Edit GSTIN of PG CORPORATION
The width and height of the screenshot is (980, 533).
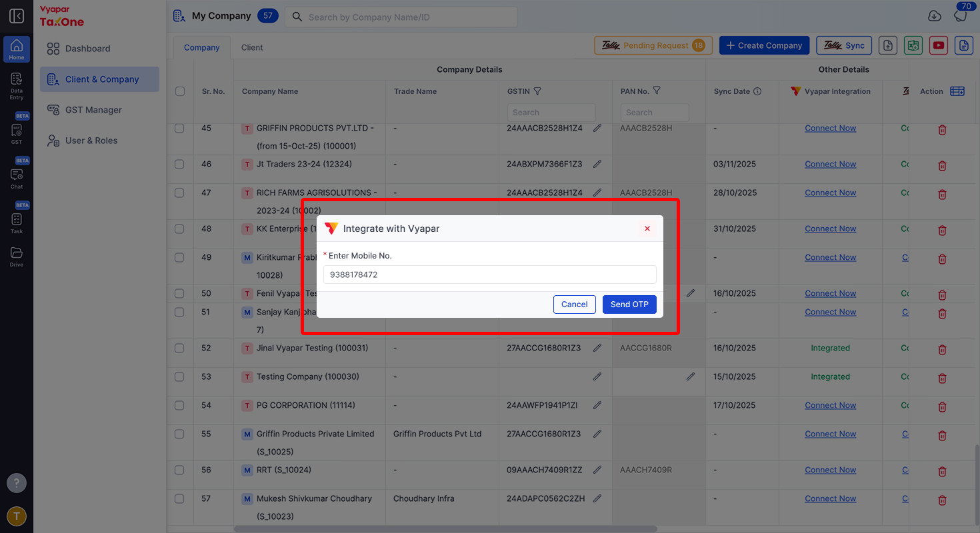tap(597, 405)
